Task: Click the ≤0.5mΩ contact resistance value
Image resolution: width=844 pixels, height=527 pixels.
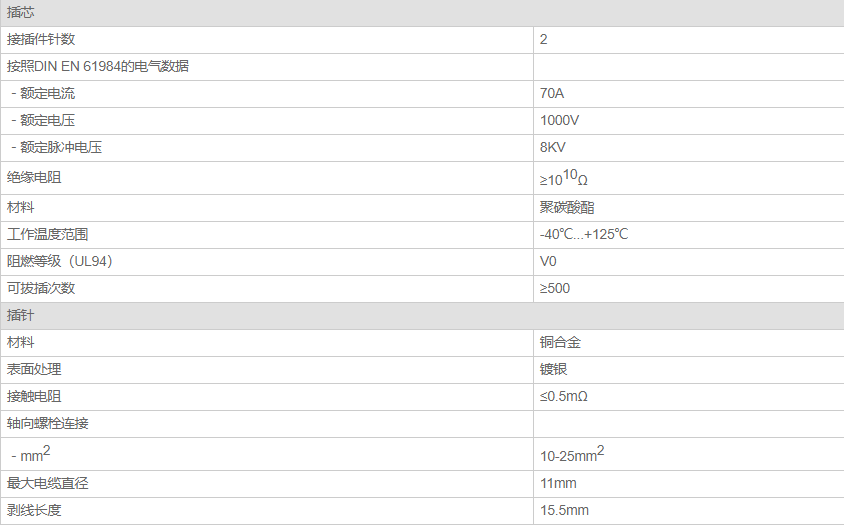Action: point(564,397)
